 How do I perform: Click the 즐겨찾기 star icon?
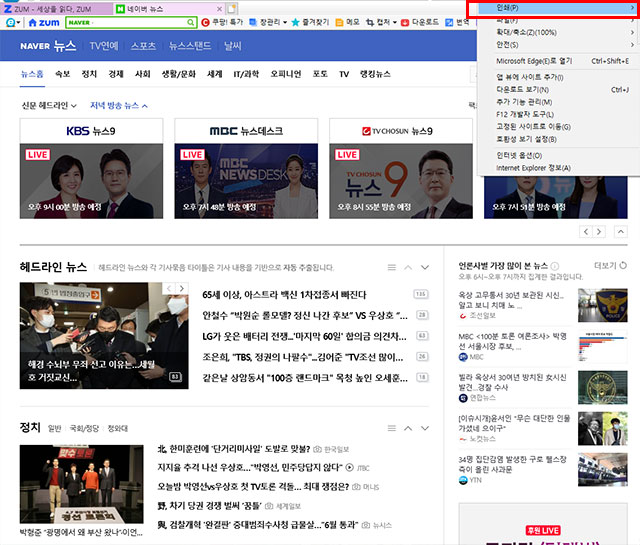[x=296, y=22]
